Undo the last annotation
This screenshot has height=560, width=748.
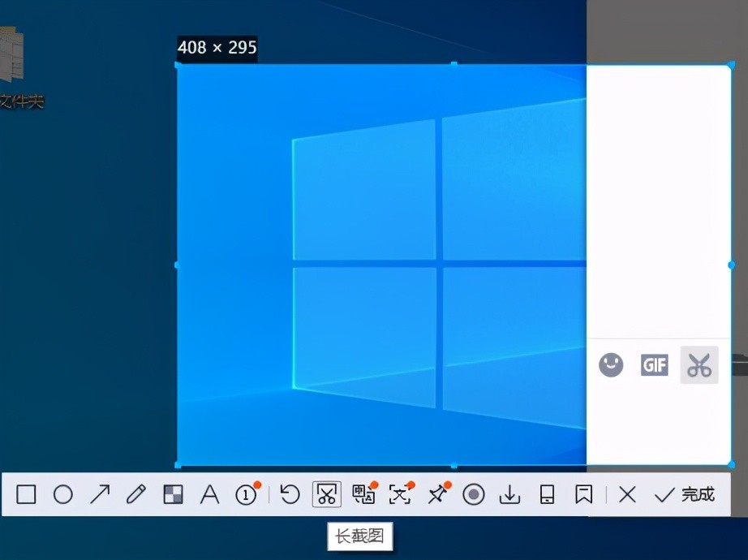(x=290, y=494)
